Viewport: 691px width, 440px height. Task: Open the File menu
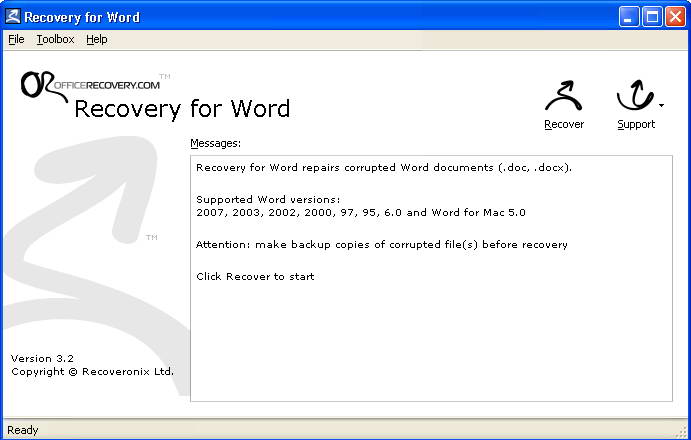point(16,40)
